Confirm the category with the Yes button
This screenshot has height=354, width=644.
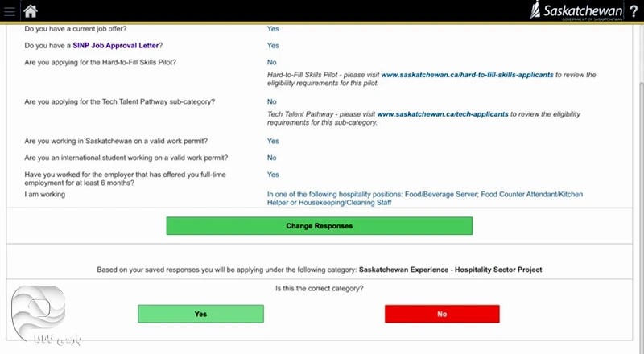point(200,314)
